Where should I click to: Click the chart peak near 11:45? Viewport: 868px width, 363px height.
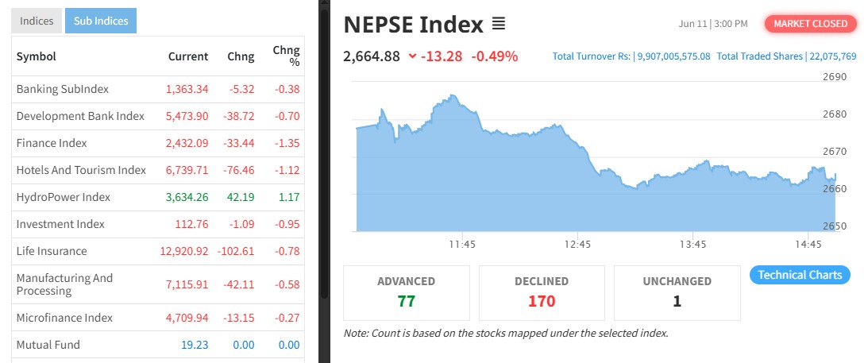452,96
